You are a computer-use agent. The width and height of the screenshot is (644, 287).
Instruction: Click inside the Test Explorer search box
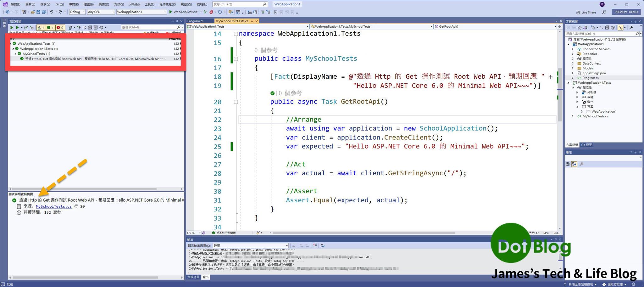pos(148,27)
